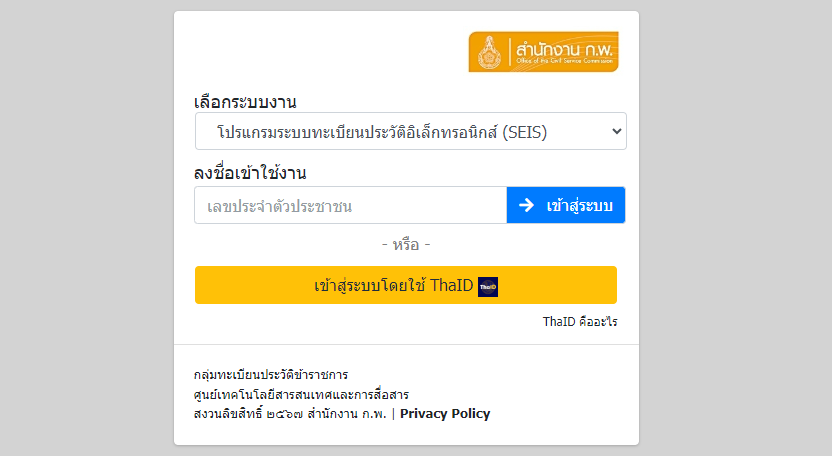Image resolution: width=832 pixels, height=456 pixels.
Task: Focus the citizen ID number input field
Action: [x=351, y=205]
